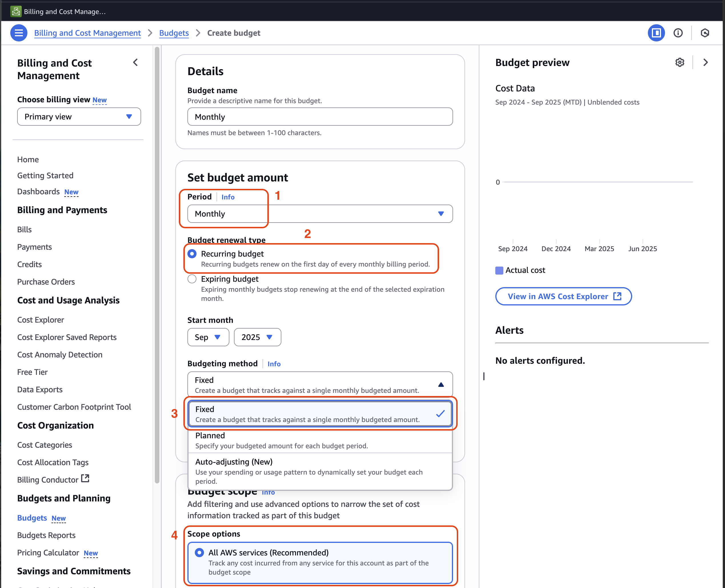This screenshot has height=588, width=725.
Task: Select the Expiring budget radio button
Action: (x=192, y=279)
